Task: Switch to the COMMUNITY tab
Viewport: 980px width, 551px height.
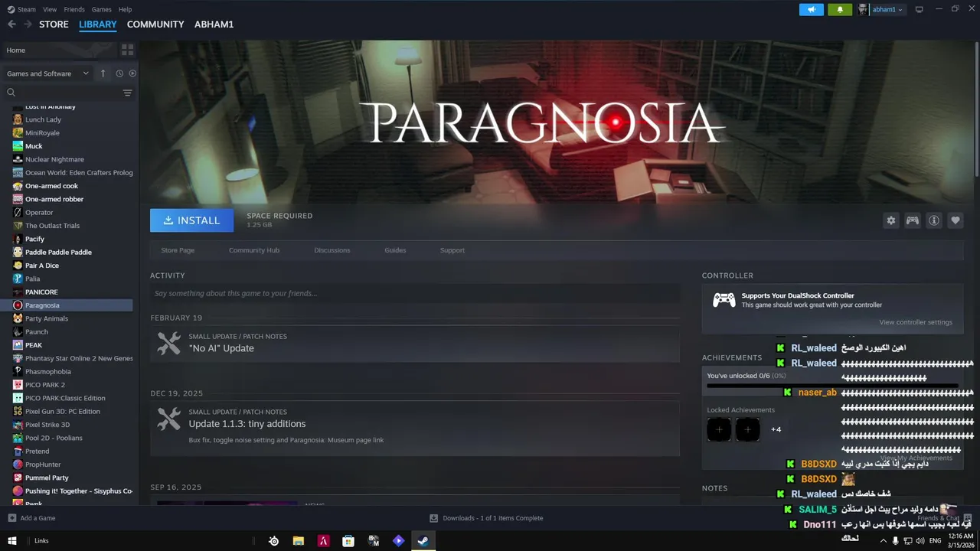Action: (155, 24)
